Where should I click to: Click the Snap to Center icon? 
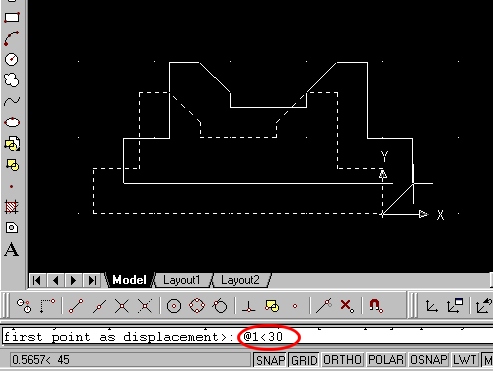tap(174, 306)
